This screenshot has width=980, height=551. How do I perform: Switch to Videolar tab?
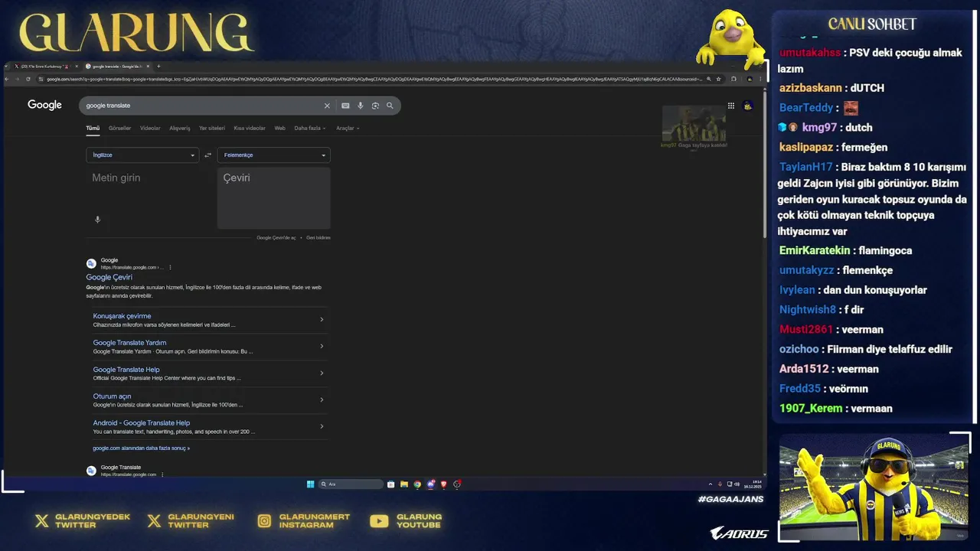pos(150,128)
